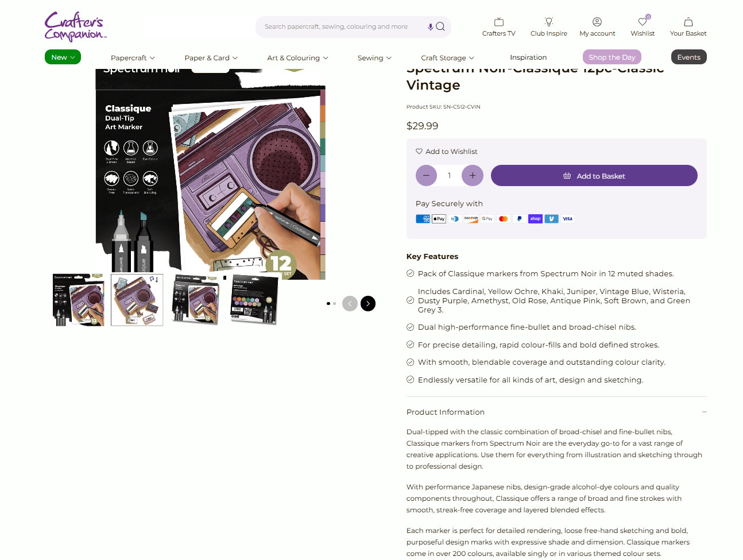Click the Shop the Day button
Image resolution: width=743 pixels, height=560 pixels.
tap(612, 57)
